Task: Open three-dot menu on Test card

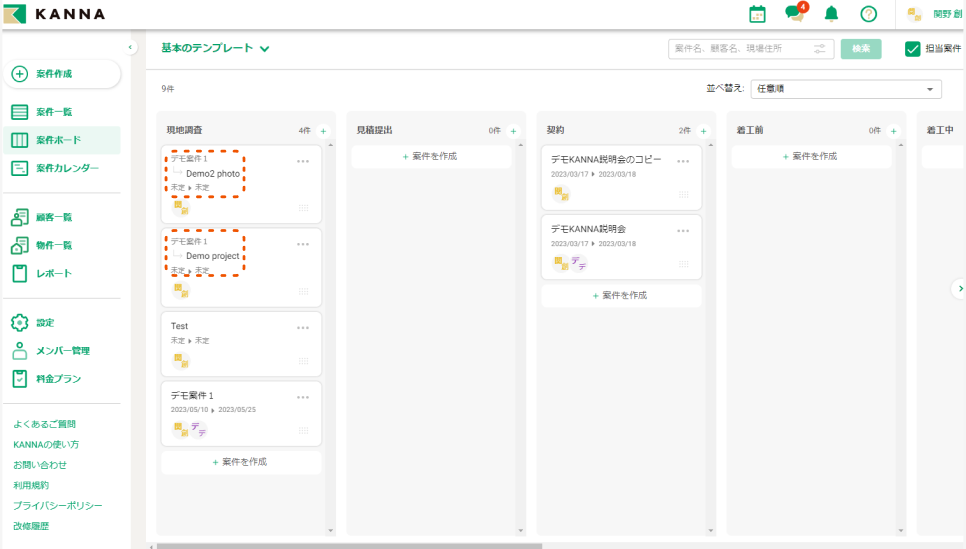Action: pyautogui.click(x=303, y=327)
